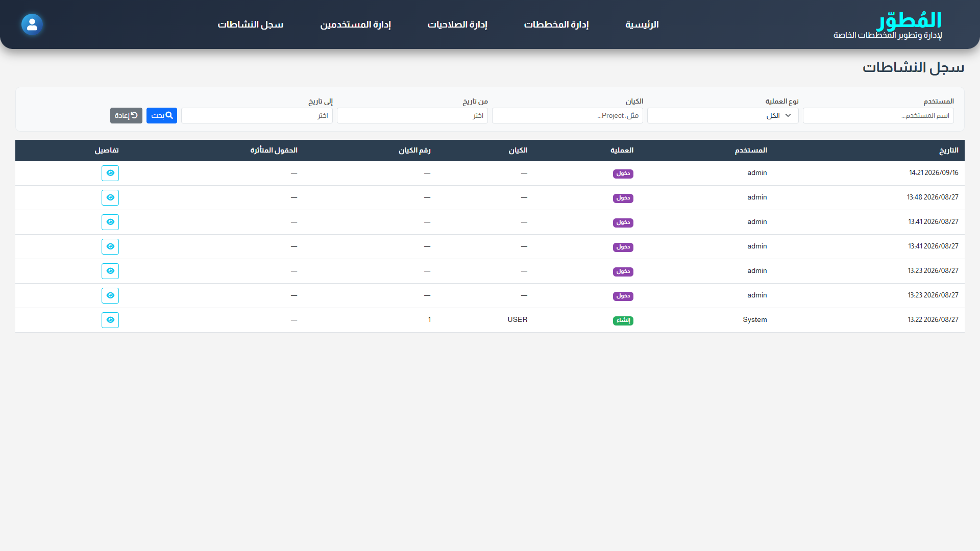View details for the 13:48 2026/08/27 entry

pyautogui.click(x=110, y=197)
